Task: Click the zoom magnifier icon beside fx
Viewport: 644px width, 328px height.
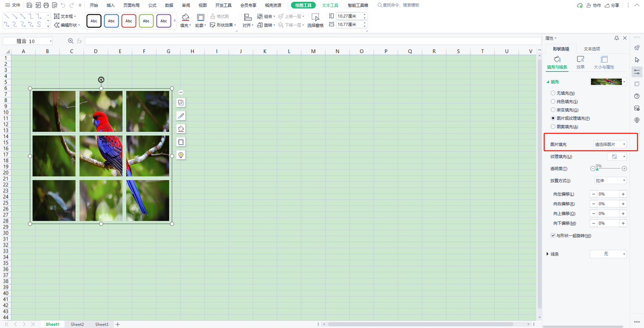Action: (x=70, y=41)
